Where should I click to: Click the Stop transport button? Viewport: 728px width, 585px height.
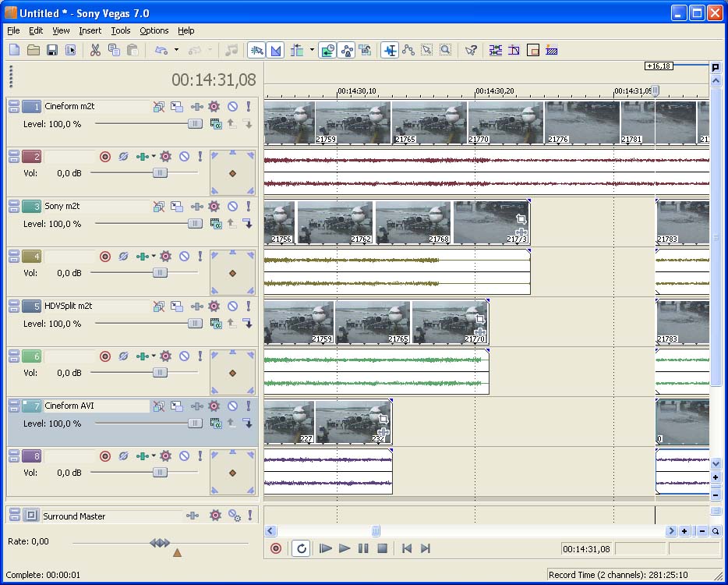click(382, 549)
